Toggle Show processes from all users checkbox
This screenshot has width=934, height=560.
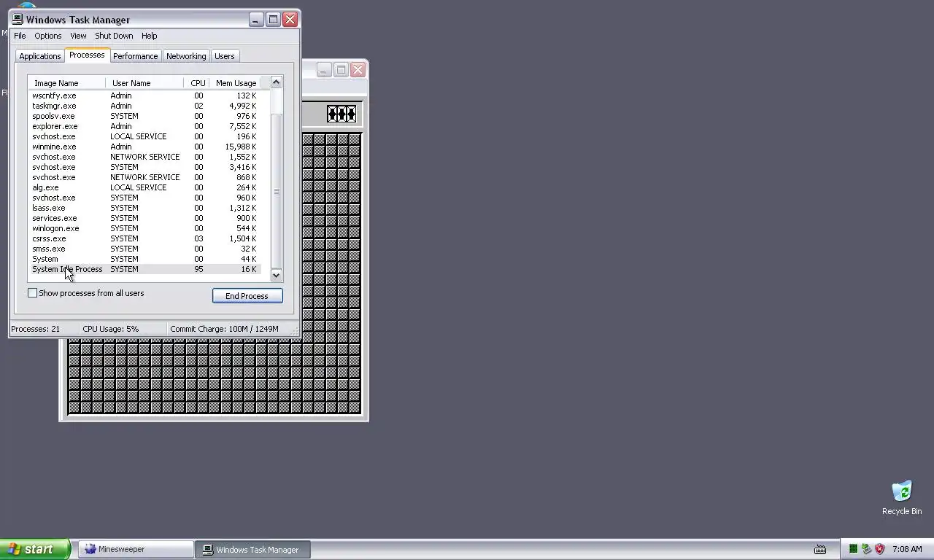(x=32, y=293)
